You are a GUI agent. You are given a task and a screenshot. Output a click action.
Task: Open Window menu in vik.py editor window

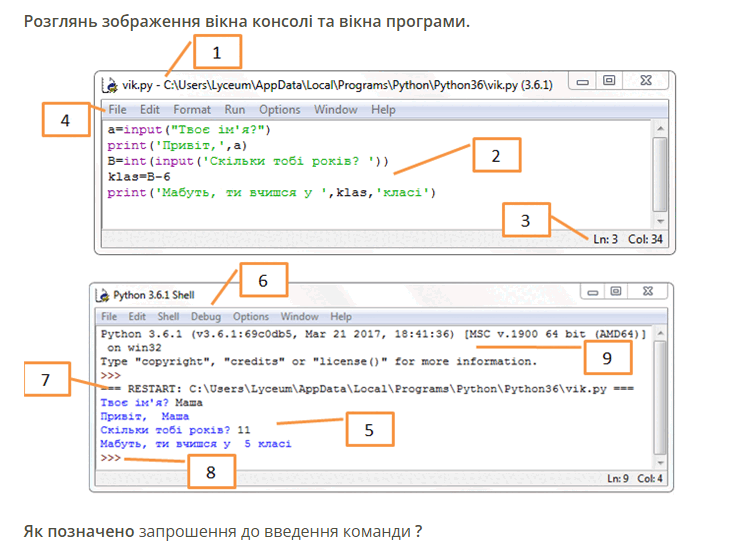335,110
